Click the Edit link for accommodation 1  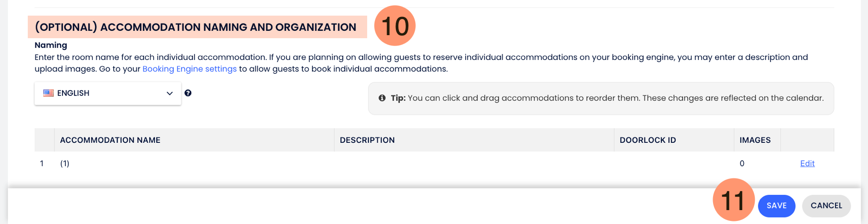(807, 164)
